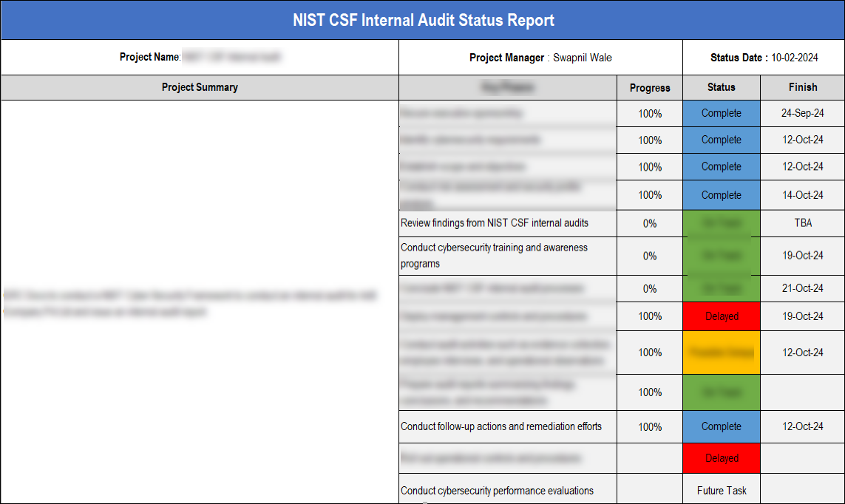Select the blue Complete status for 24-Sep-24 row
Screen dimensions: 845x504
point(721,113)
